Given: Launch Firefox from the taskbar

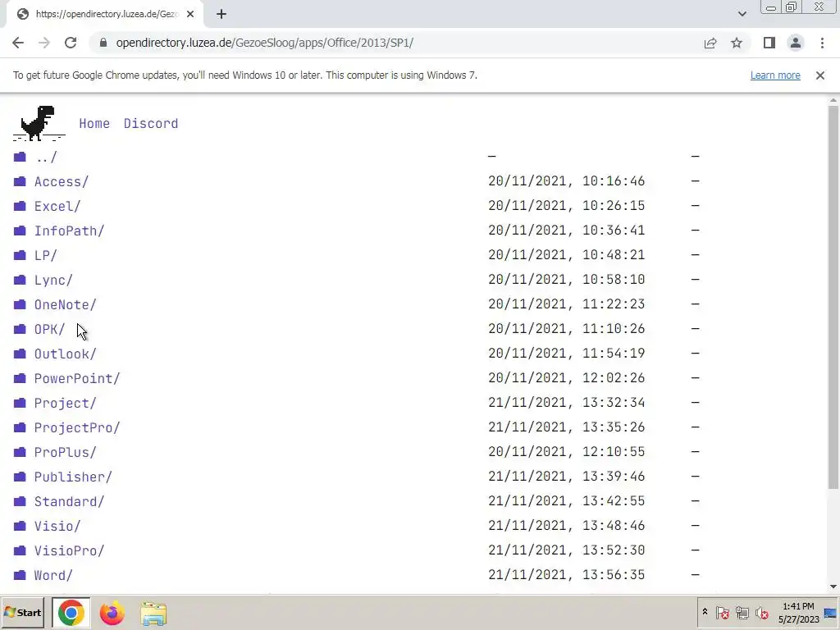Looking at the screenshot, I should click(112, 614).
